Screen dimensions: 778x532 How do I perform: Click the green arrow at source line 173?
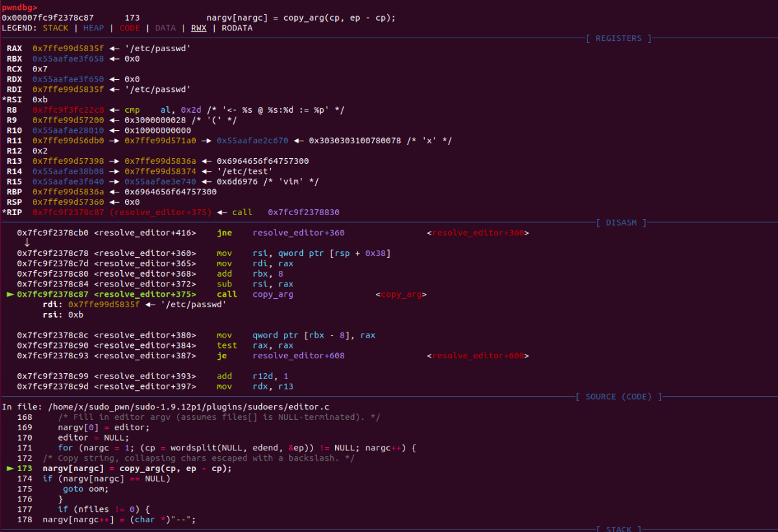[10, 468]
